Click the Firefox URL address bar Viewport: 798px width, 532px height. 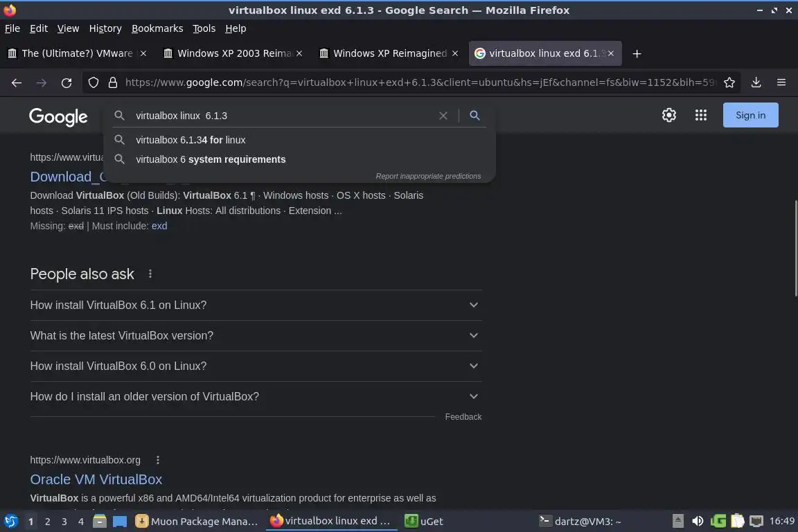point(420,82)
